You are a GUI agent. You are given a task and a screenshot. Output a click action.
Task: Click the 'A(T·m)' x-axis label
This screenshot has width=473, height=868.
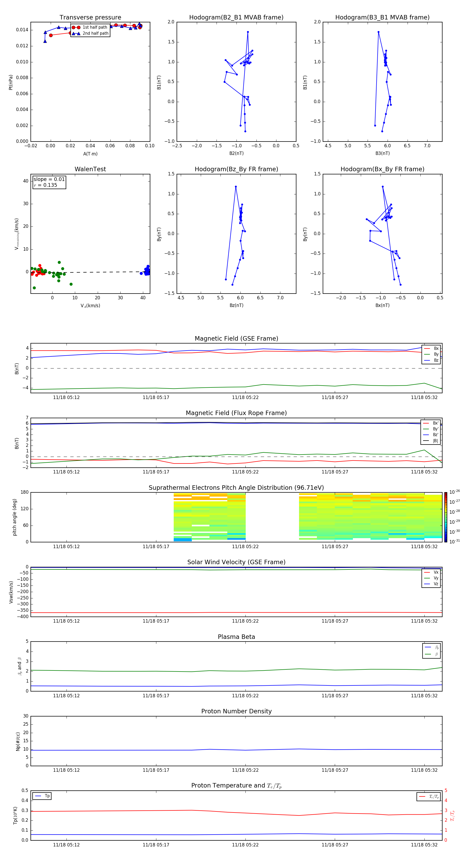(90, 154)
